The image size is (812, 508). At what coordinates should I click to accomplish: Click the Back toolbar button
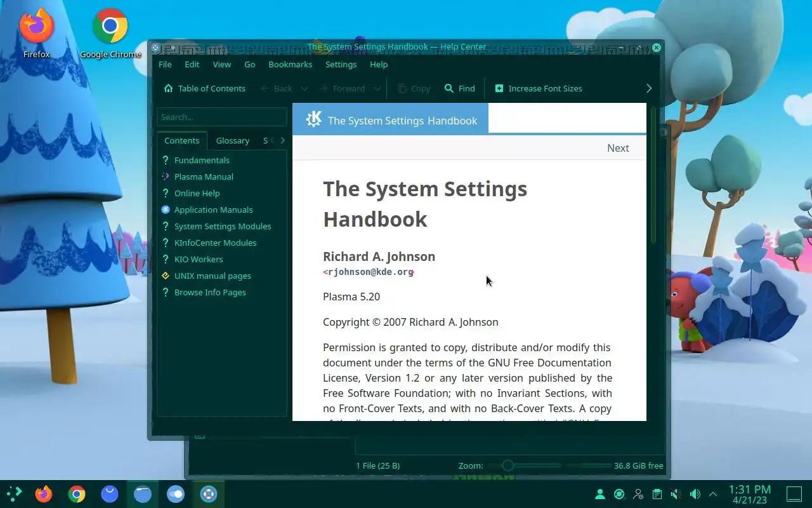pos(277,88)
